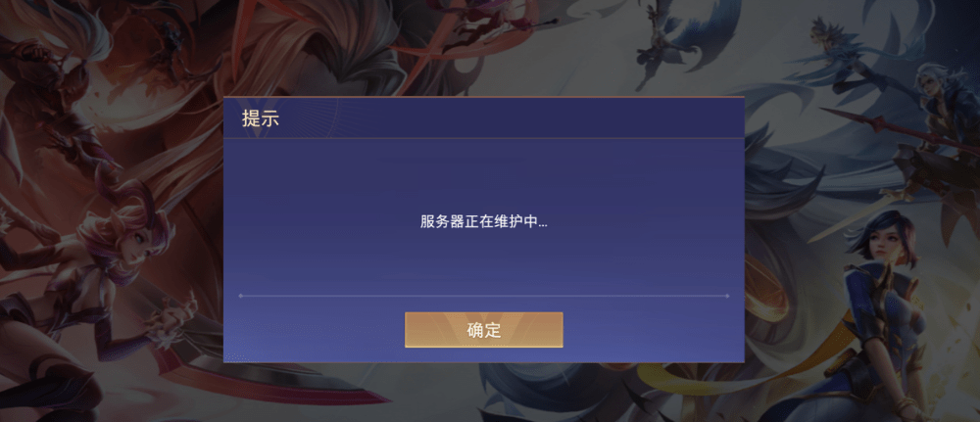The height and width of the screenshot is (422, 980).
Task: Click empty dialog area above the message
Action: (x=484, y=175)
